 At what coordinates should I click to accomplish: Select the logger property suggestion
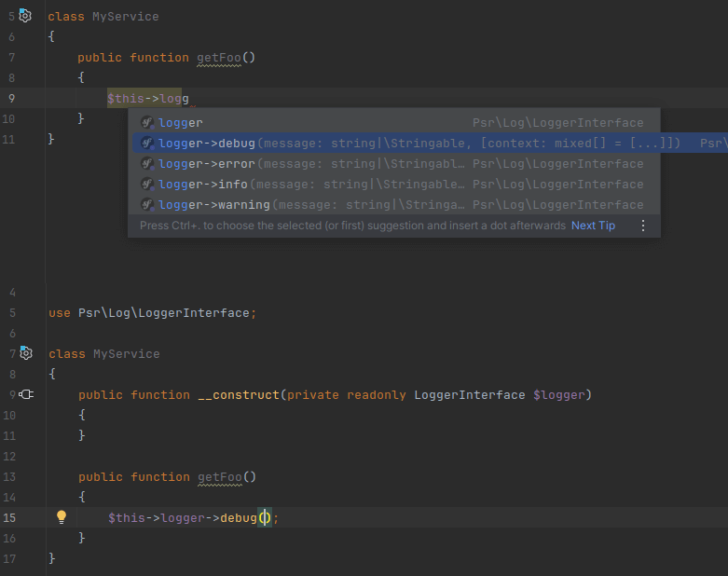coord(180,122)
